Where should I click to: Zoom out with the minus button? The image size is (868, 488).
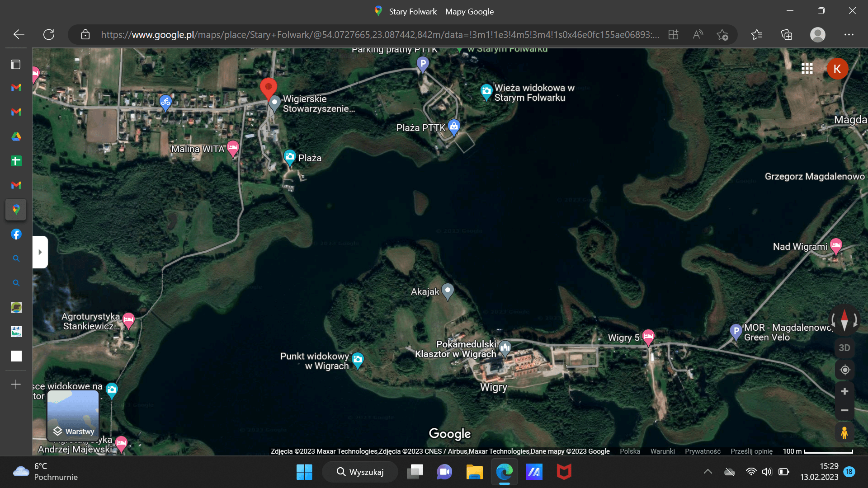(844, 410)
